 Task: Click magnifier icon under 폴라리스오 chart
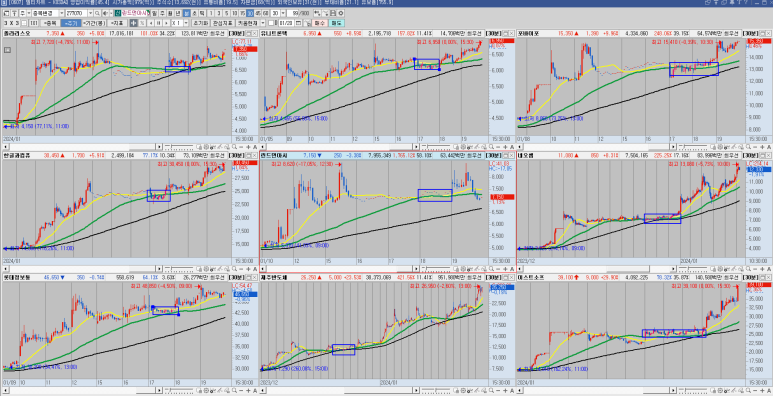pos(234,147)
